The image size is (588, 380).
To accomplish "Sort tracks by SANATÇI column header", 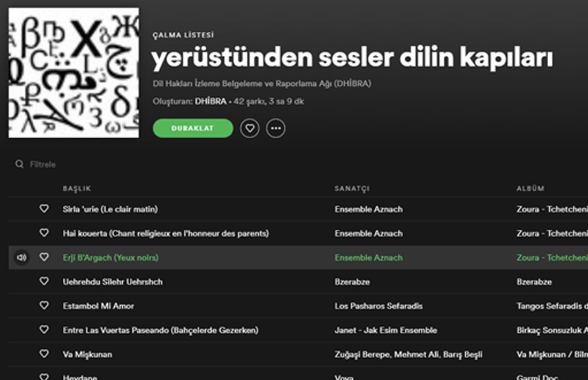I will coord(352,189).
